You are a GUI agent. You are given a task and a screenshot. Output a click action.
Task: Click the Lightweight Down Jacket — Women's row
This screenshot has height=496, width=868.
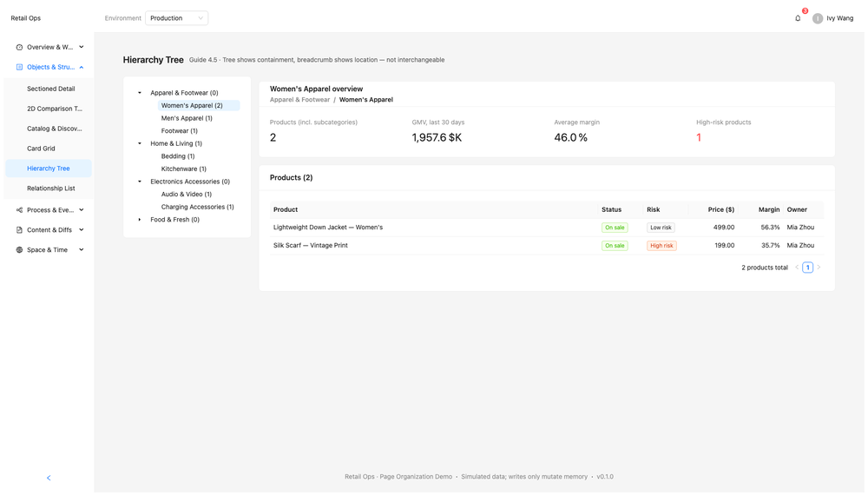(x=547, y=228)
